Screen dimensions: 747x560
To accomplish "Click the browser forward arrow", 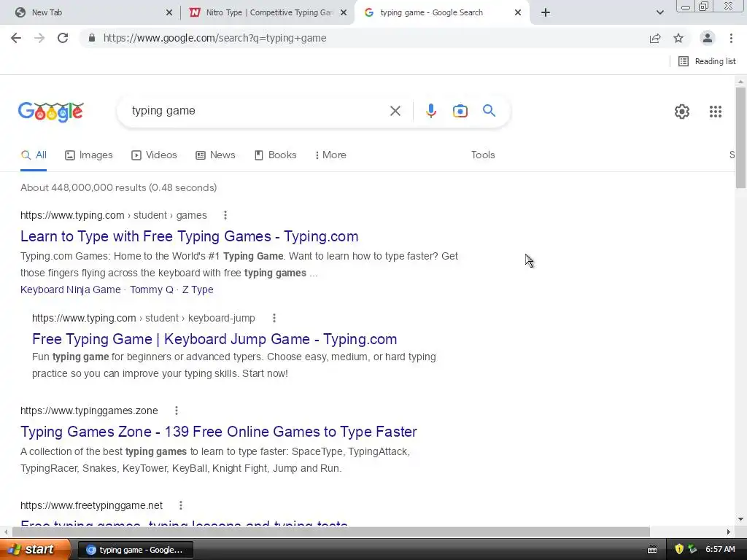I will 39,38.
